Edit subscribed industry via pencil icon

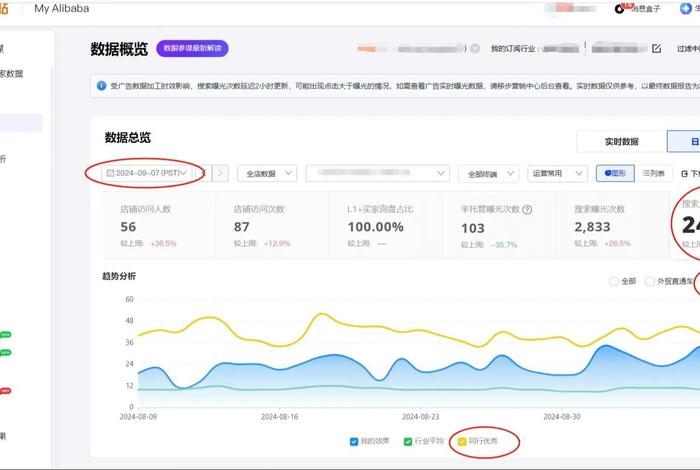656,48
